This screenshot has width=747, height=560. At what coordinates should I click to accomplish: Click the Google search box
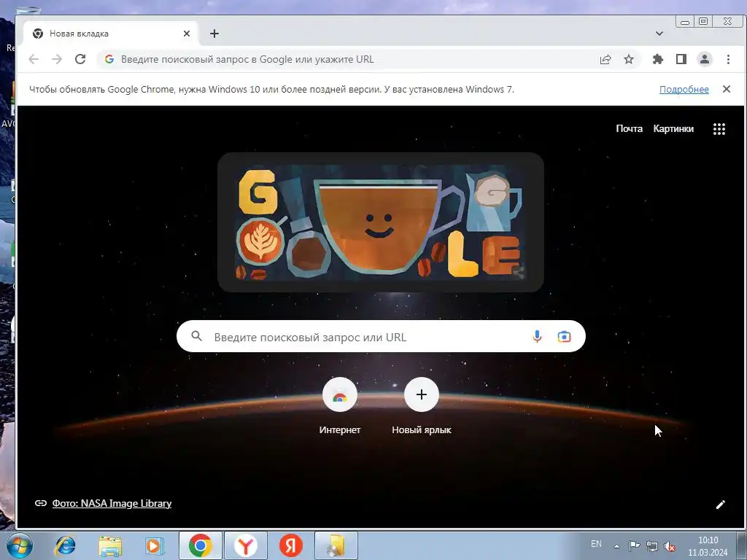click(381, 337)
